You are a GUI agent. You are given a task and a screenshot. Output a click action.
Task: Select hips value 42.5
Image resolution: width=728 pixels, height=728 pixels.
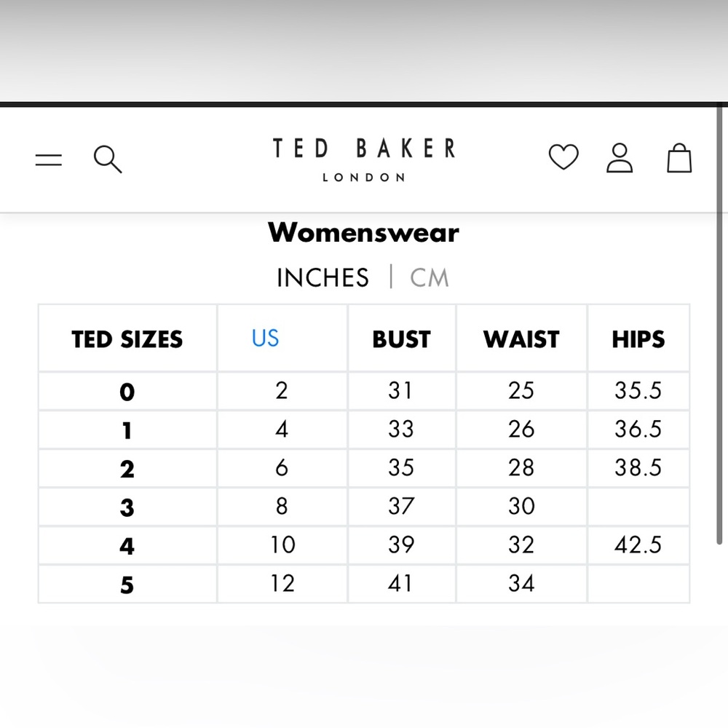pos(638,545)
